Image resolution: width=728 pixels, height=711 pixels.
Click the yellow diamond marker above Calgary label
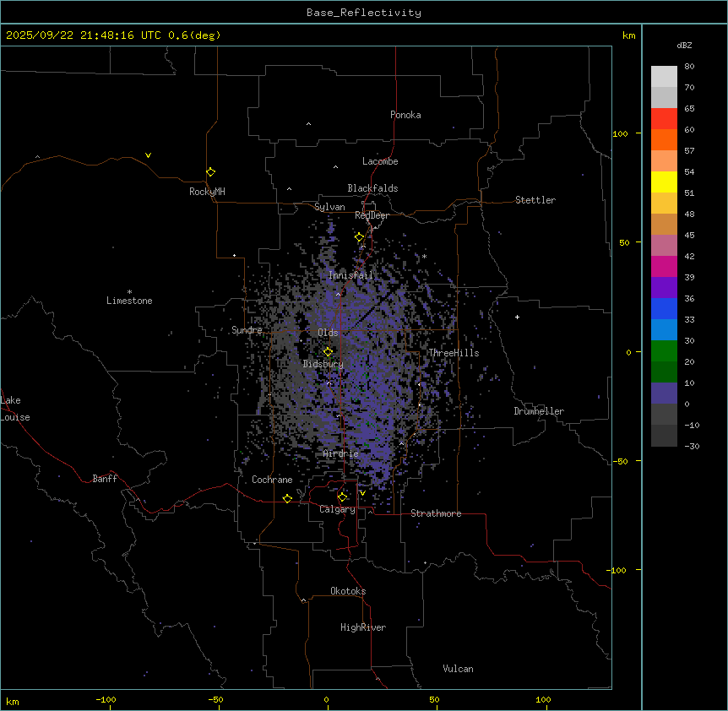pos(342,497)
